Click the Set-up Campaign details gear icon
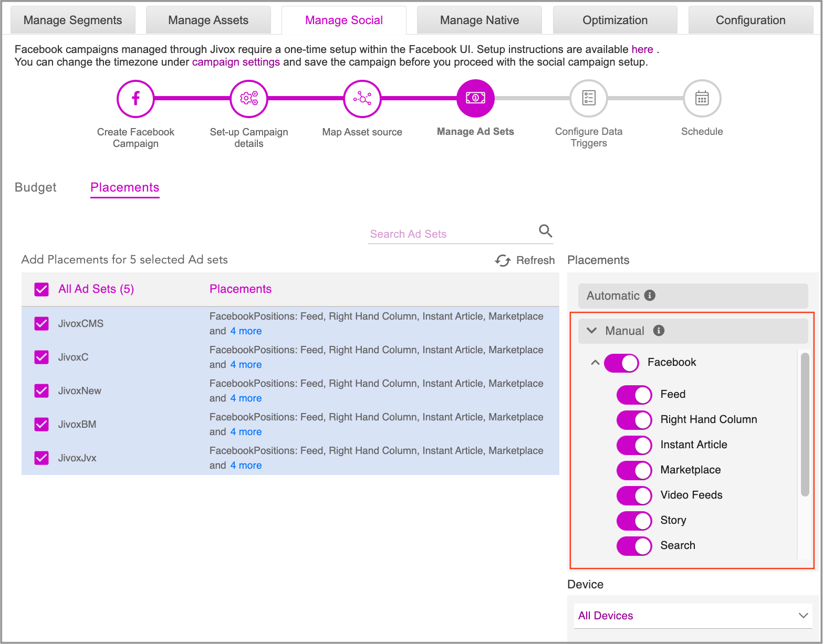This screenshot has height=644, width=823. point(249,99)
